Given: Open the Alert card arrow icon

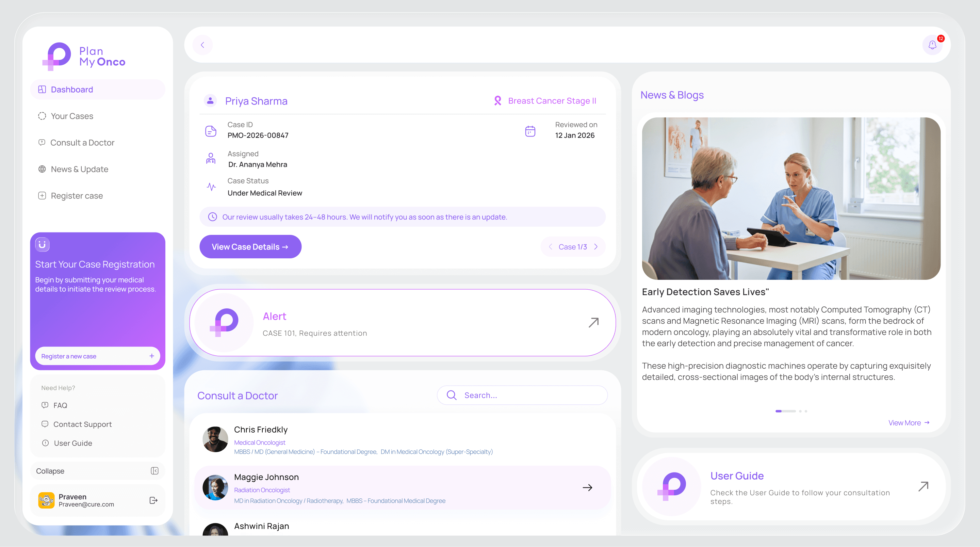Looking at the screenshot, I should (x=593, y=322).
